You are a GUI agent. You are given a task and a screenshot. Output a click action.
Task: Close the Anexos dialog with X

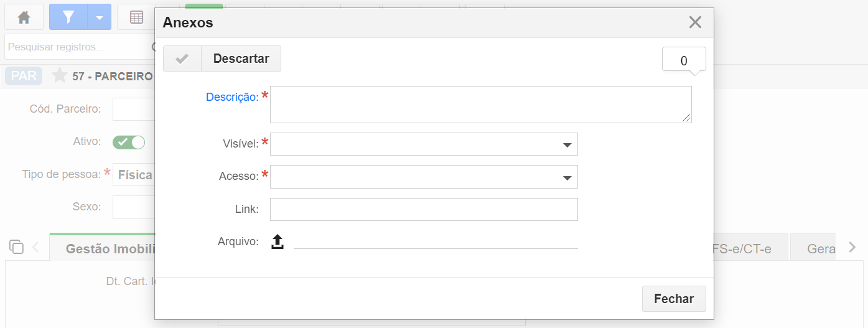click(695, 22)
